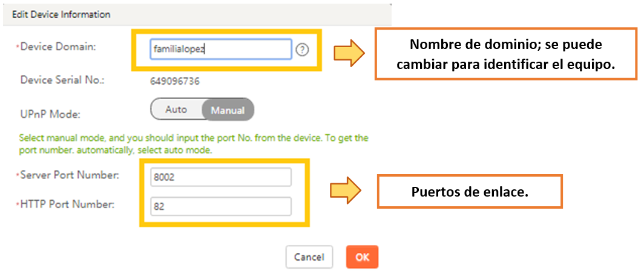
Task: Click the Server Port Number label
Action: (x=70, y=175)
